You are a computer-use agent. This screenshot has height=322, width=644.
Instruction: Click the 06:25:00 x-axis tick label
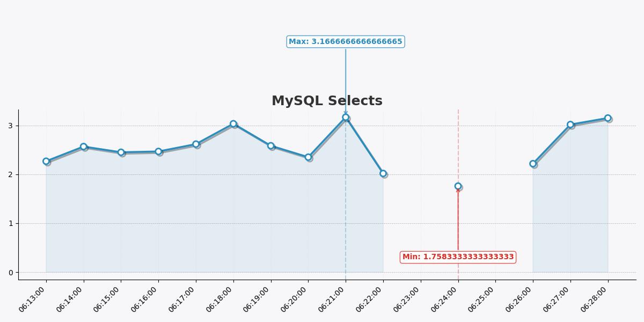click(482, 299)
